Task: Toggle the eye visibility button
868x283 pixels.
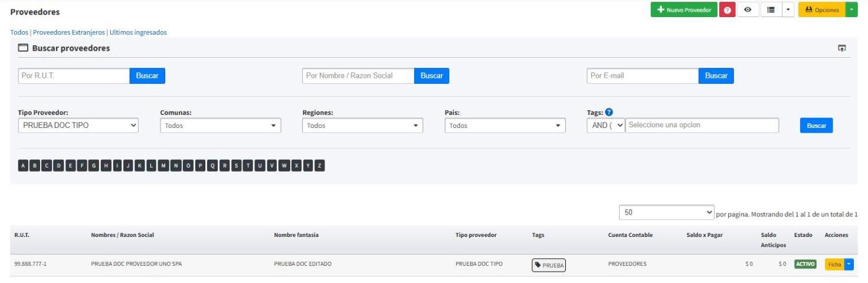Action: 748,10
